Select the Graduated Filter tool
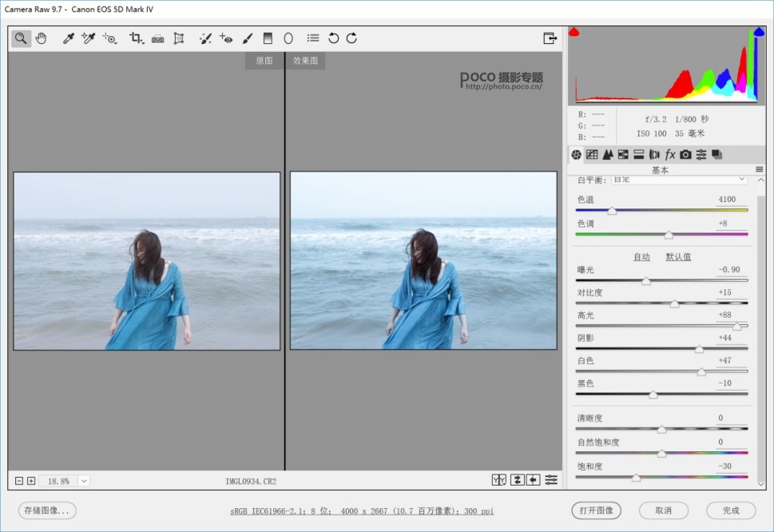This screenshot has width=774, height=532. (268, 38)
